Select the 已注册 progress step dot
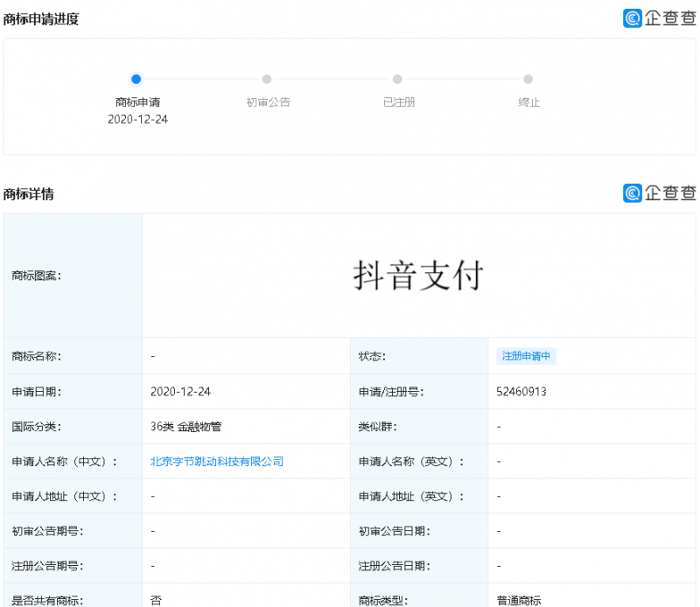The height and width of the screenshot is (607, 700). tap(397, 79)
